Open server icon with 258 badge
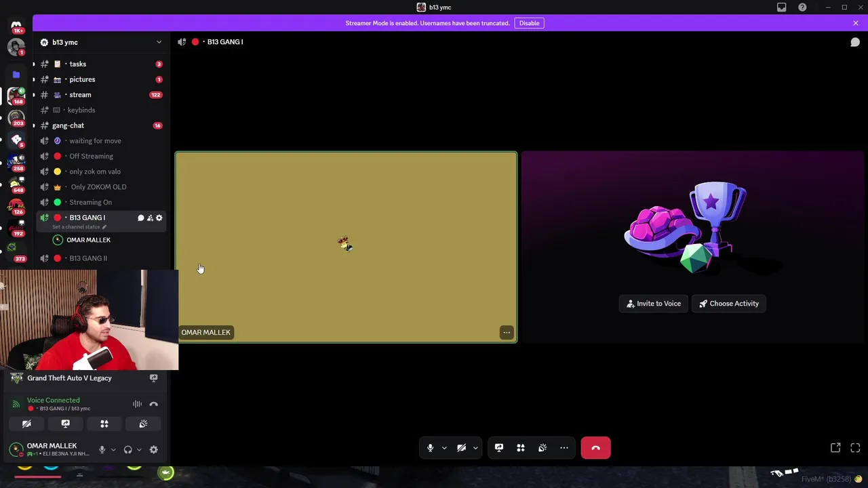 click(x=16, y=162)
